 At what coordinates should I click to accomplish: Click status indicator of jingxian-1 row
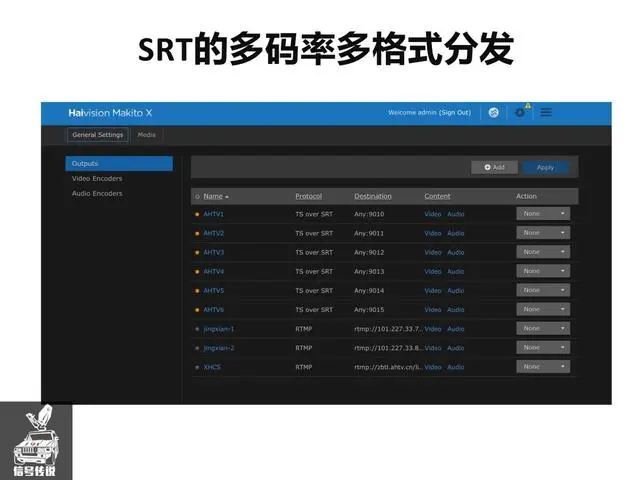(197, 329)
